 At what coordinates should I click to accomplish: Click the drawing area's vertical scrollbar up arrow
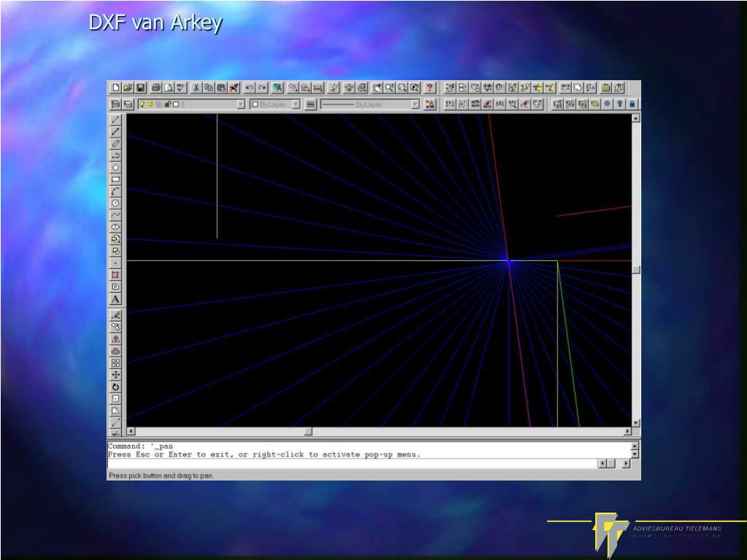(636, 118)
